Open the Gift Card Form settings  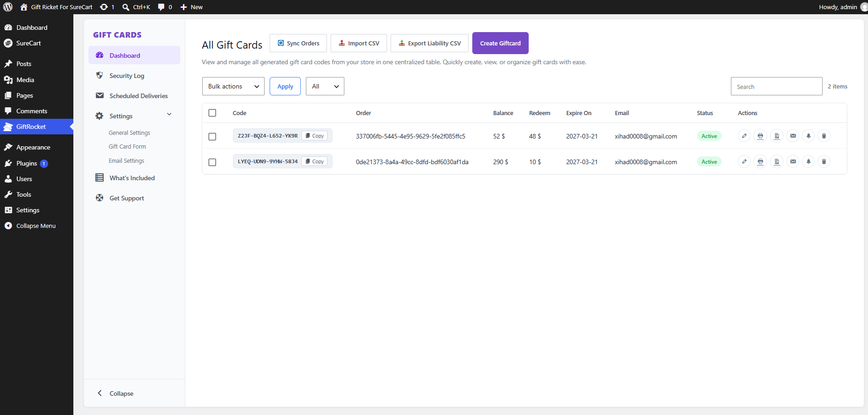127,146
